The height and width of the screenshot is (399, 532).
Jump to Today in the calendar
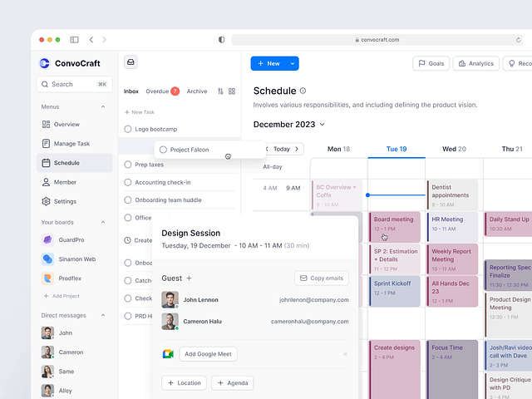pos(282,149)
